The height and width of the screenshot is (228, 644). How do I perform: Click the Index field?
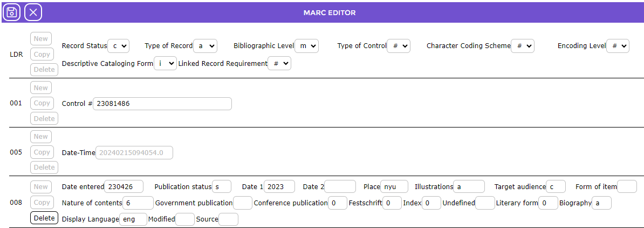click(x=431, y=203)
